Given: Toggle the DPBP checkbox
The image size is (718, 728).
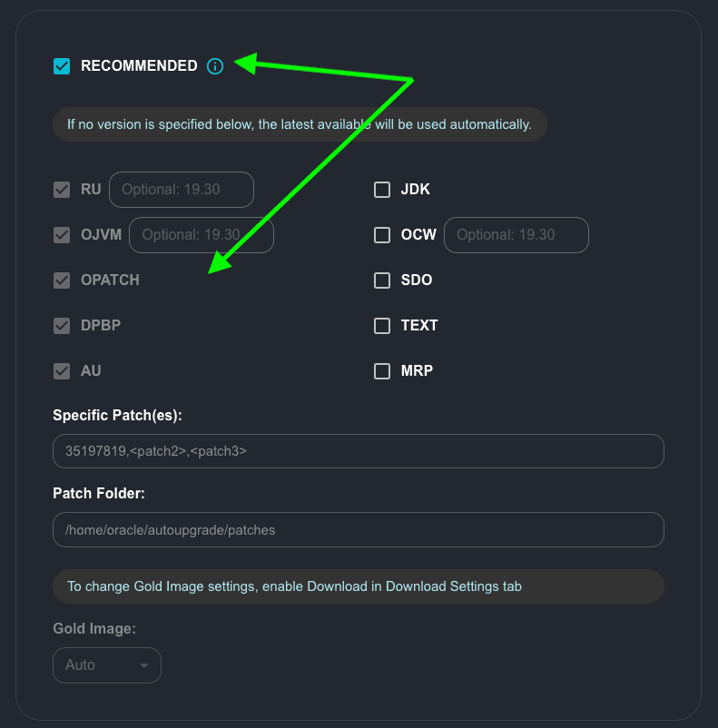Looking at the screenshot, I should coord(62,326).
